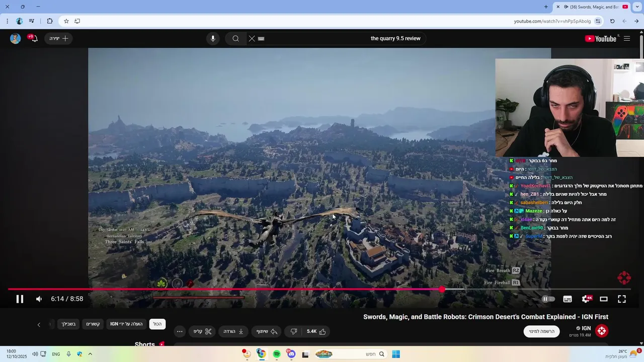The height and width of the screenshot is (362, 644).
Task: Open YouTube notifications bell
Action: coord(33,38)
